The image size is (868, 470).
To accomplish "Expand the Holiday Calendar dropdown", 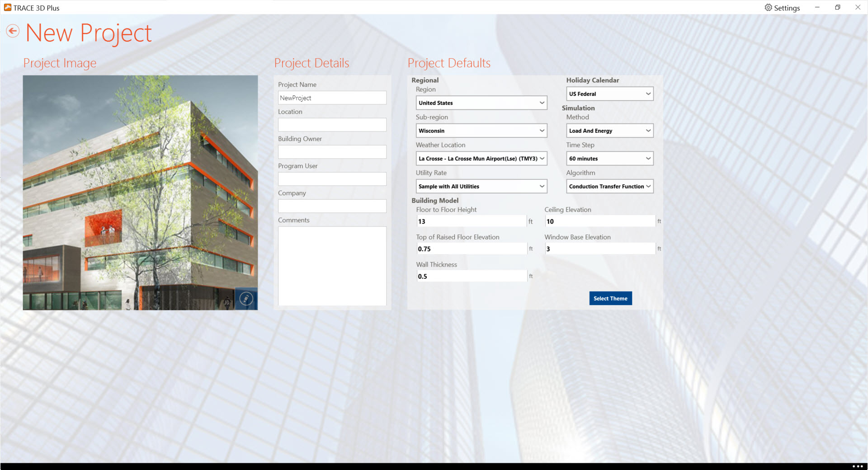I will point(609,94).
